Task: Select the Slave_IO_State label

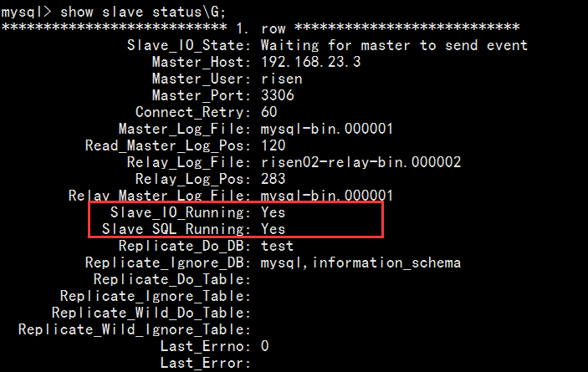Action: (x=189, y=45)
